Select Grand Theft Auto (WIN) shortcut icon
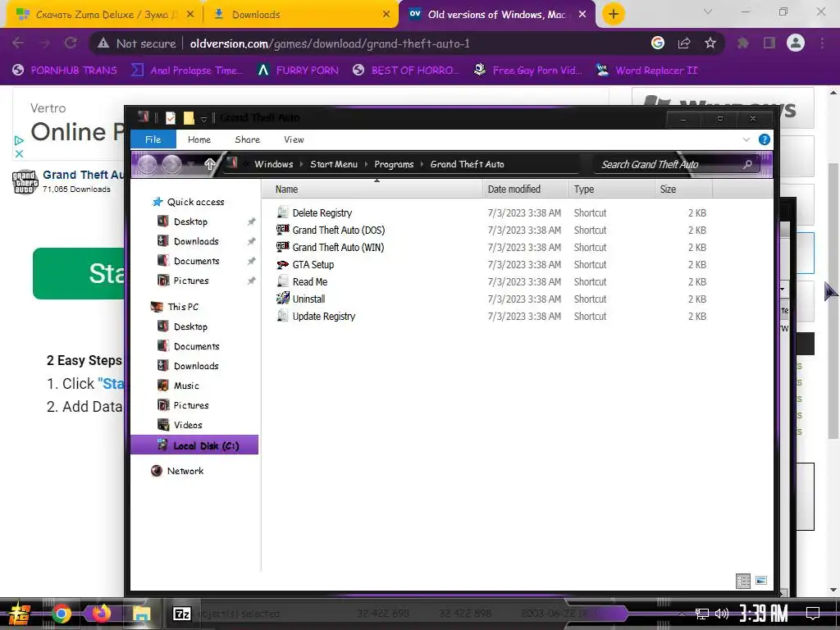The image size is (840, 630). click(282, 247)
